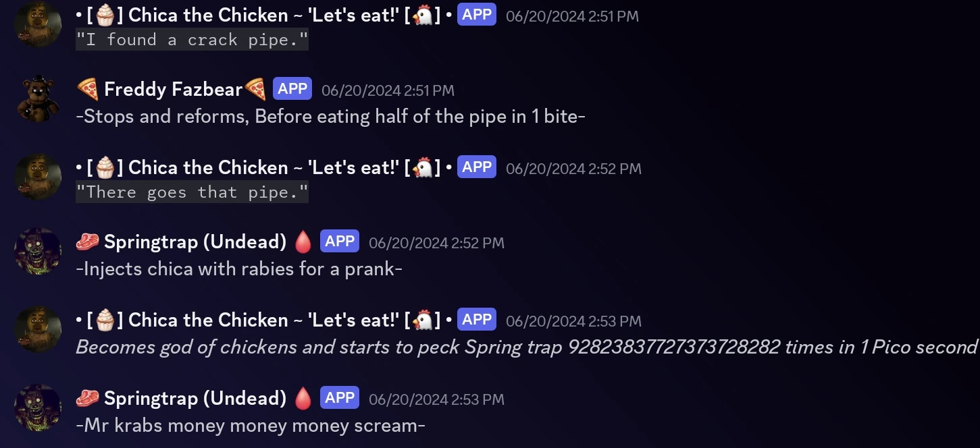
Task: Click the "Injects chica with rabies" message text
Action: coord(239,269)
